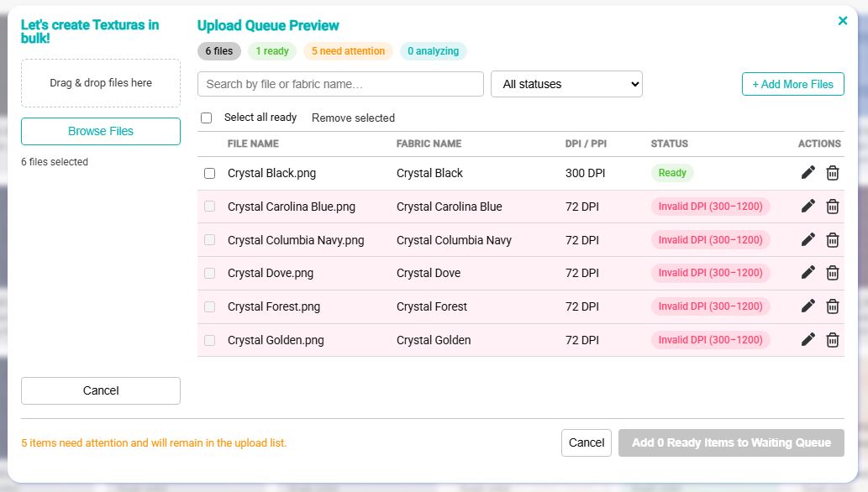Image resolution: width=868 pixels, height=492 pixels.
Task: Tick the checkbox for Crystal Carolina Blue.png
Action: pos(210,207)
